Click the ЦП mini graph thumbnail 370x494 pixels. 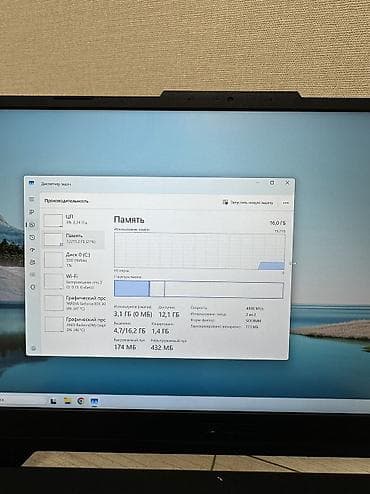tap(53, 220)
